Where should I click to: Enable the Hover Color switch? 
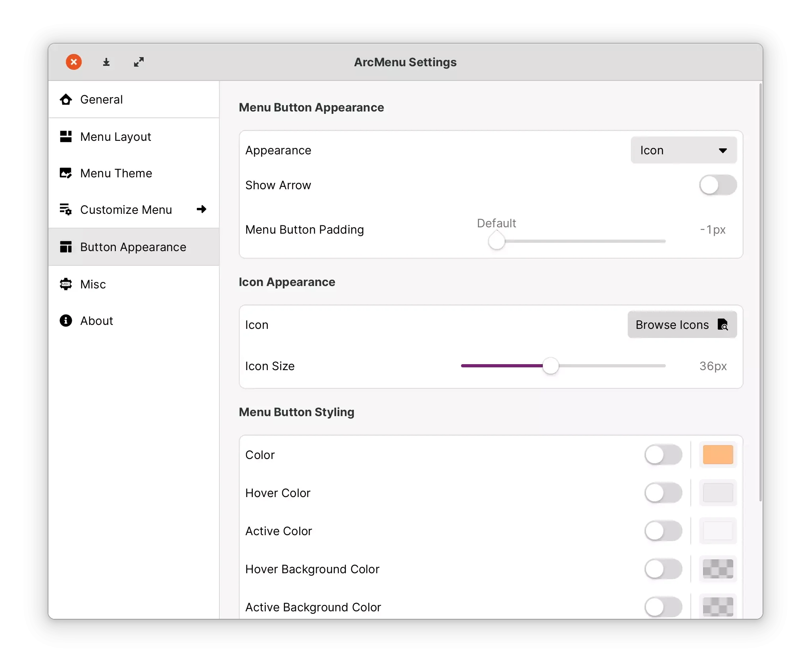(663, 493)
